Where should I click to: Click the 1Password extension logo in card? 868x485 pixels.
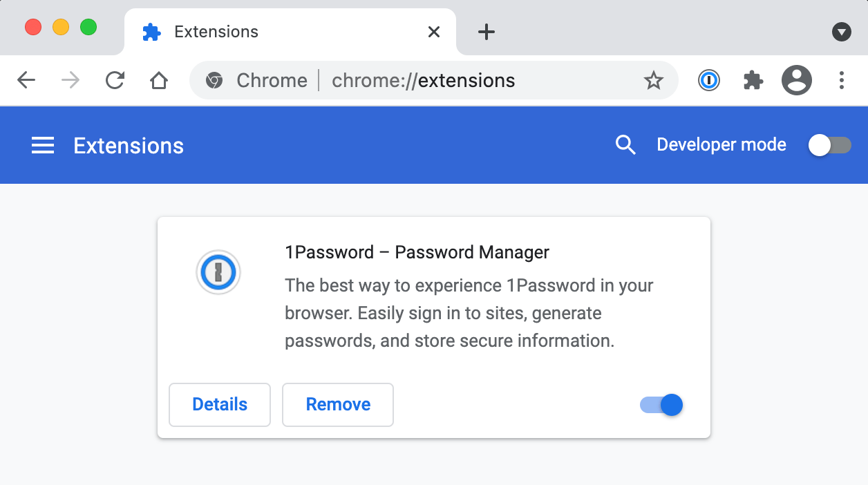(218, 273)
